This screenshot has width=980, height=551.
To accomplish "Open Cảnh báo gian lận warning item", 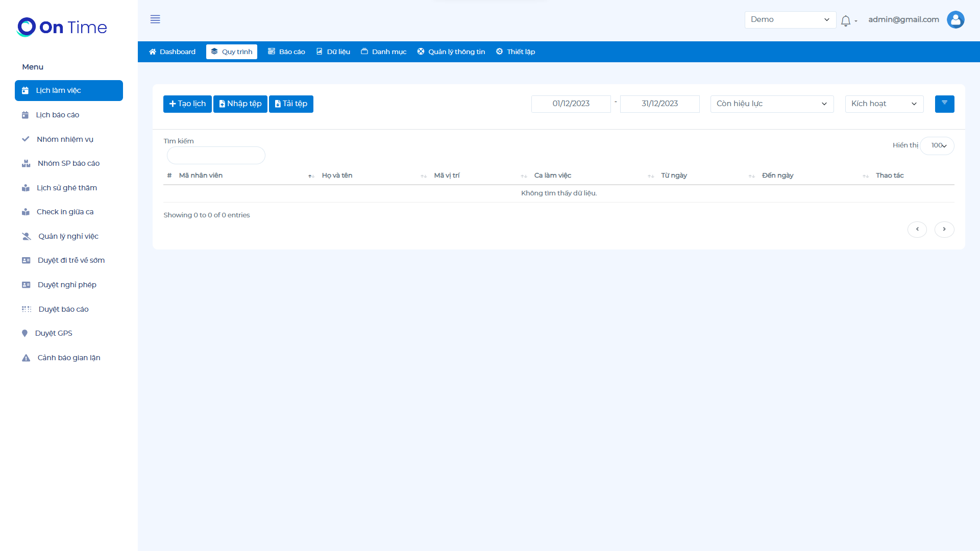I will 68,358.
